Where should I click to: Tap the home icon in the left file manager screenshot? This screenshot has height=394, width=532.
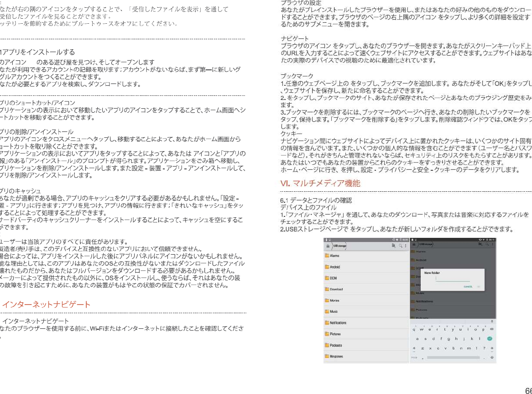pyautogui.click(x=328, y=246)
